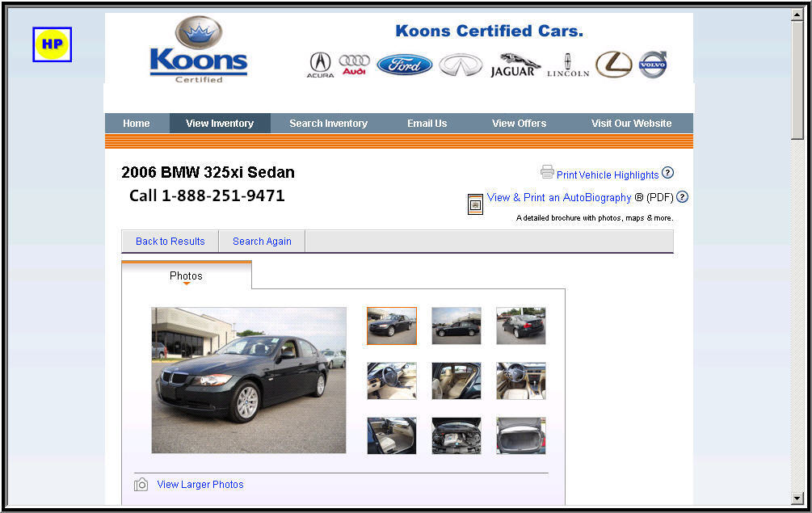The width and height of the screenshot is (812, 513).
Task: Click the Search Again link
Action: 262,242
